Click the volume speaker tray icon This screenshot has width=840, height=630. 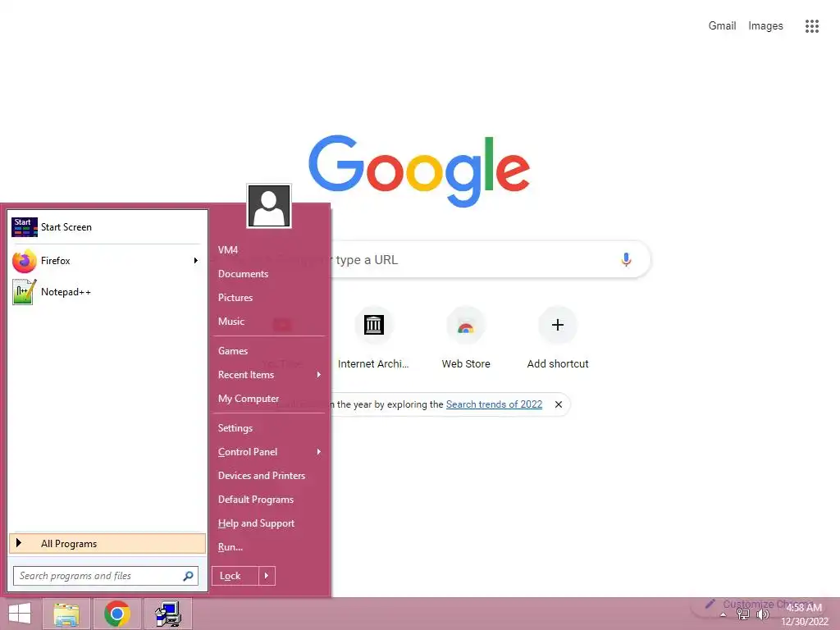point(762,615)
